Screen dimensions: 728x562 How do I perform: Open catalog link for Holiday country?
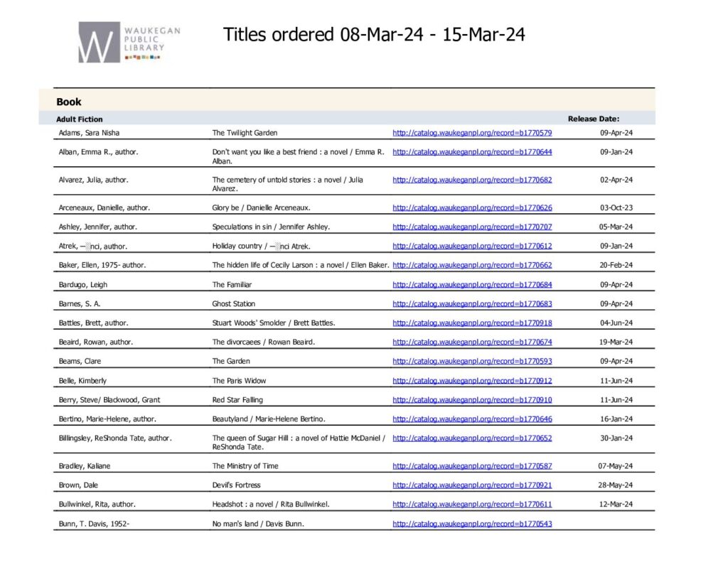click(472, 246)
